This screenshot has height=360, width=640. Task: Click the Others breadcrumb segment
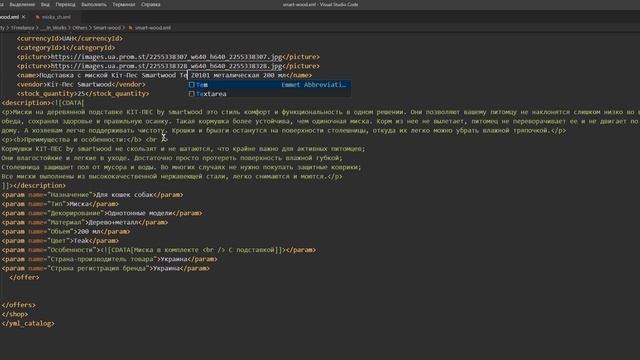pos(80,28)
